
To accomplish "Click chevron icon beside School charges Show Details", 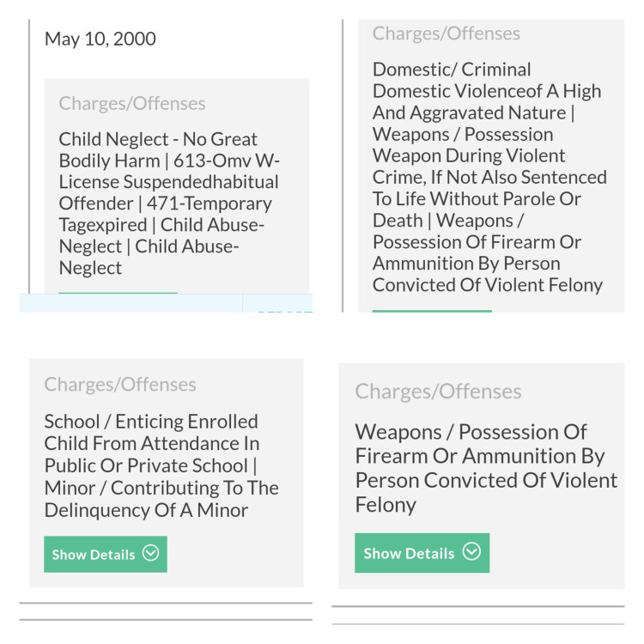I will (151, 554).
